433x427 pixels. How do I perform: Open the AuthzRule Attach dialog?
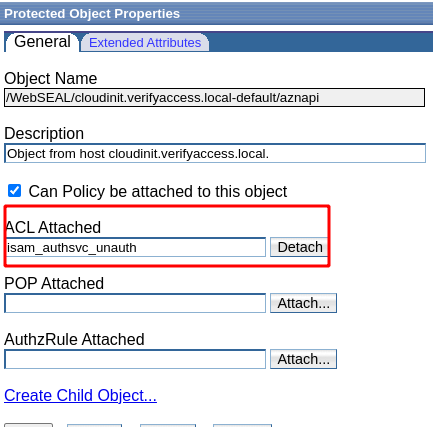(x=303, y=359)
